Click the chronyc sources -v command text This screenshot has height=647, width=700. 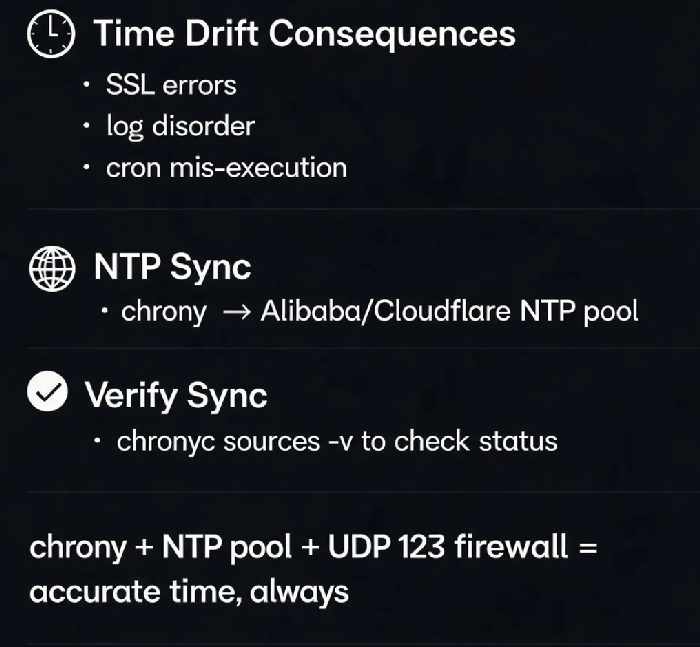point(235,442)
